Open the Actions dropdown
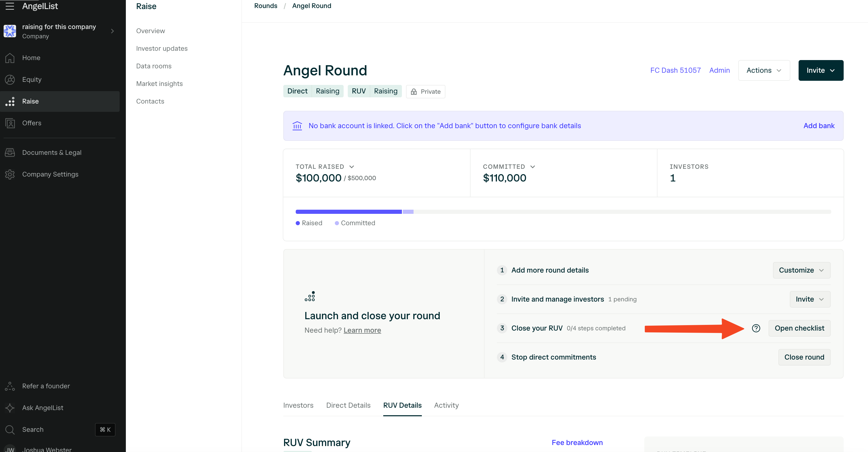 tap(764, 70)
